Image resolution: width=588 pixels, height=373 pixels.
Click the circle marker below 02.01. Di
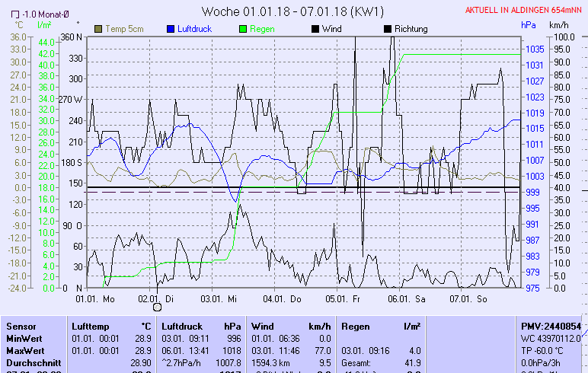[x=158, y=308]
